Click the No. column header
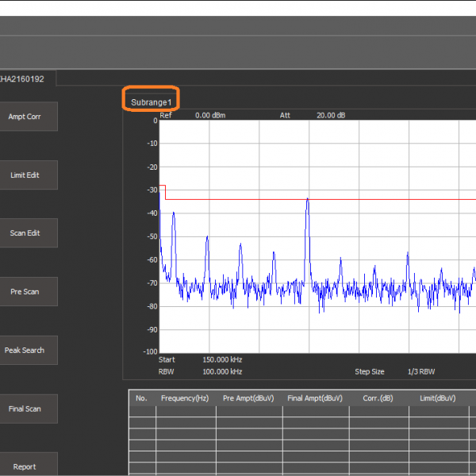 point(141,398)
